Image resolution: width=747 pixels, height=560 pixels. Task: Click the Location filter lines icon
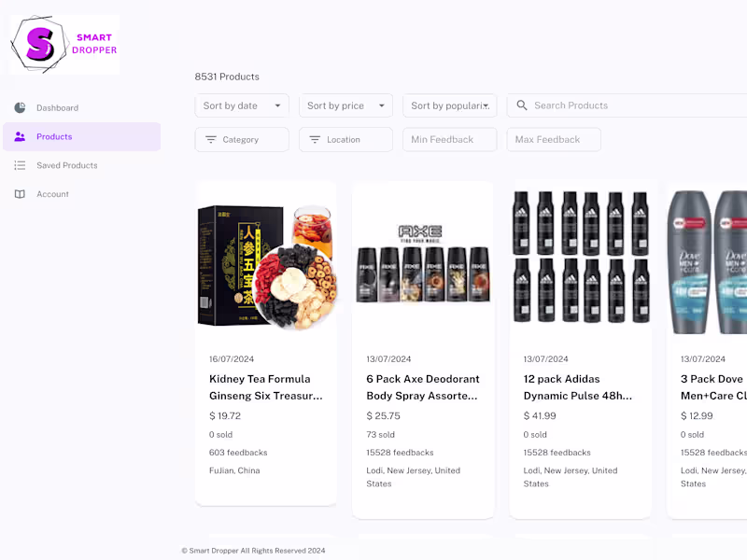pyautogui.click(x=315, y=140)
